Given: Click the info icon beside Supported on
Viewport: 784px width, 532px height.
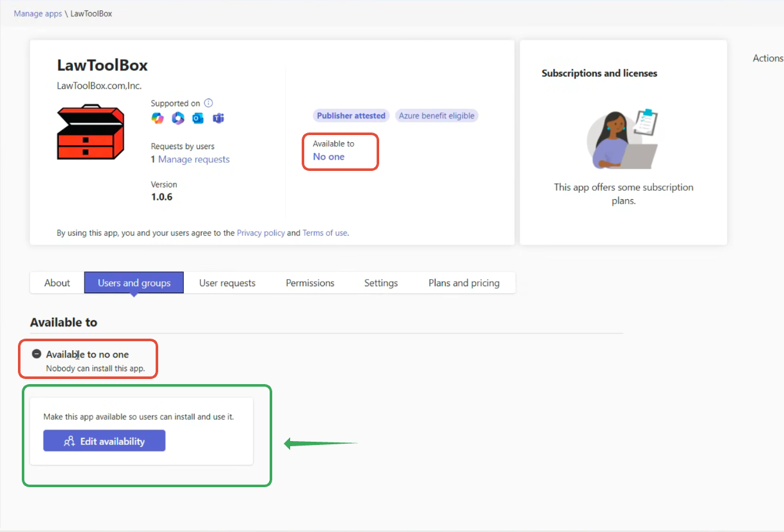Looking at the screenshot, I should point(208,103).
